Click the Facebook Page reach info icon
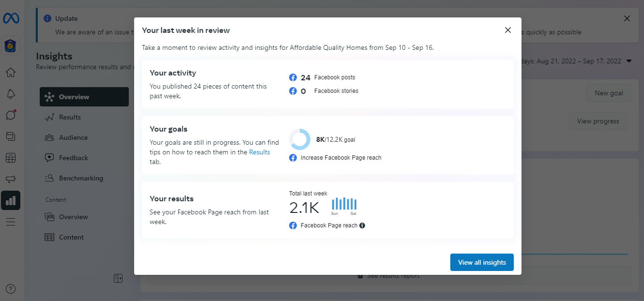 click(362, 226)
